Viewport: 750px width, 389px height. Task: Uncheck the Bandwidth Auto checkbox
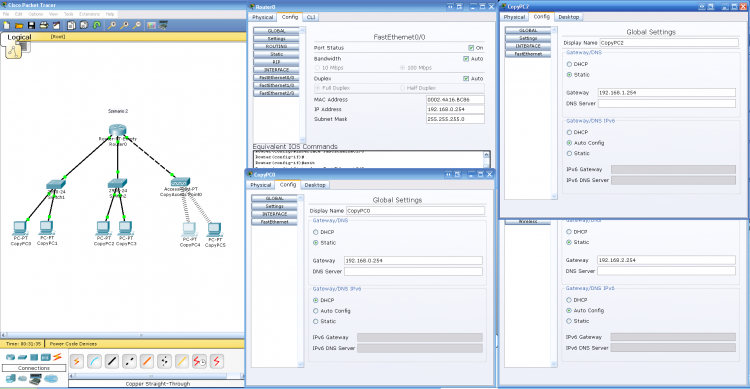pos(466,59)
